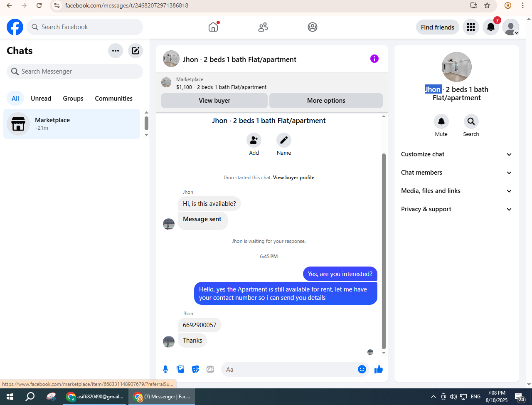Screen dimensions: 532x405
Task: Click the chat list scrollbar thumb
Action: [146, 123]
